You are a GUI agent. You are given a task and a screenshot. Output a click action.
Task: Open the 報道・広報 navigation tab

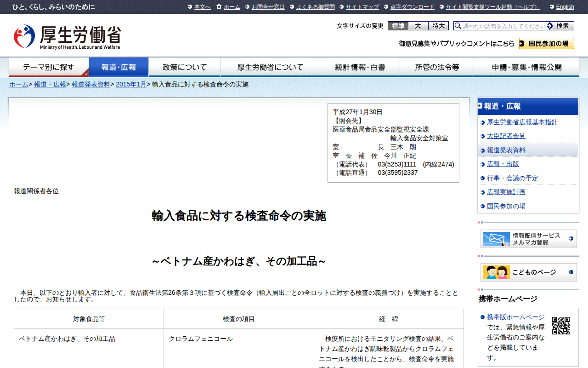click(x=119, y=67)
